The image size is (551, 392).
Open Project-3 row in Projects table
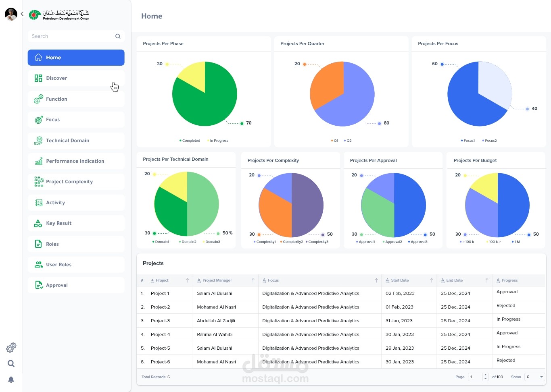341,321
